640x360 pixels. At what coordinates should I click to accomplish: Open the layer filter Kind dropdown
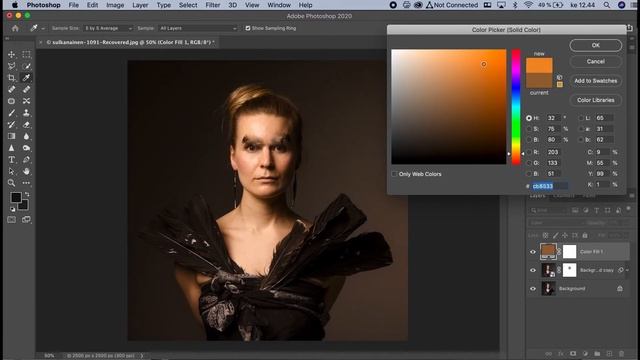549,210
